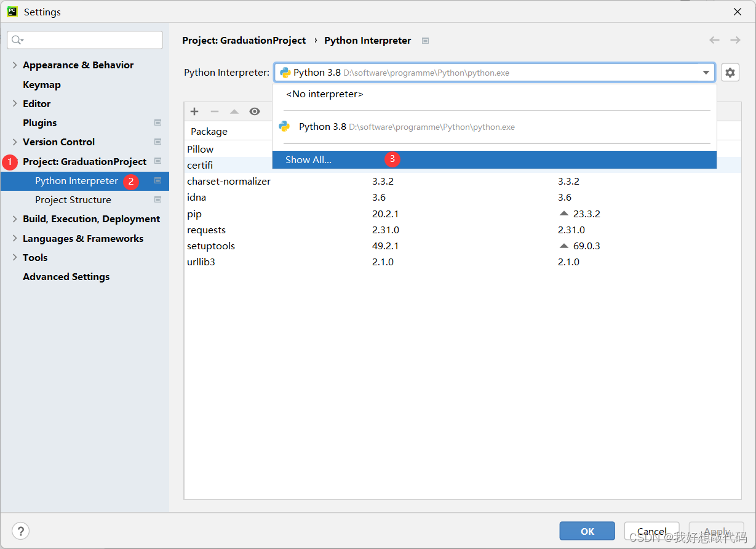Open Plugins settings page

click(x=40, y=123)
